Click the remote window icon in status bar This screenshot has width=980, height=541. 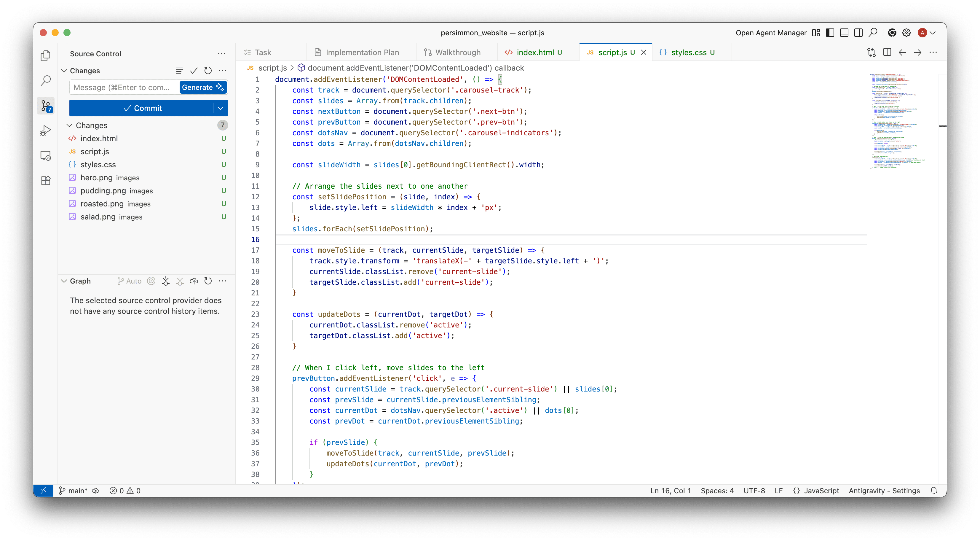43,491
